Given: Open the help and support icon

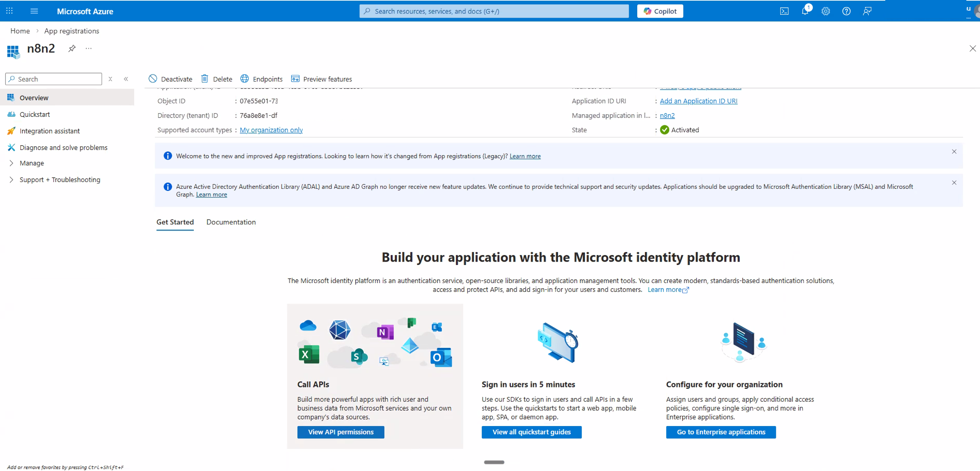Looking at the screenshot, I should 846,11.
